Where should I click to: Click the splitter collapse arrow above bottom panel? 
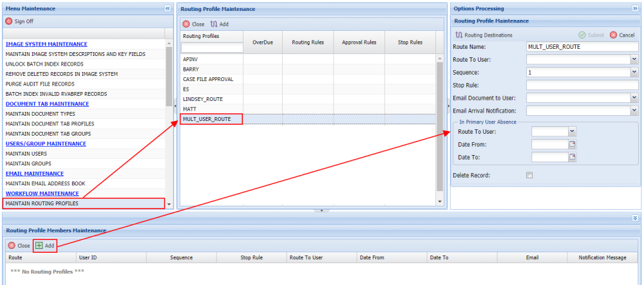click(x=321, y=210)
